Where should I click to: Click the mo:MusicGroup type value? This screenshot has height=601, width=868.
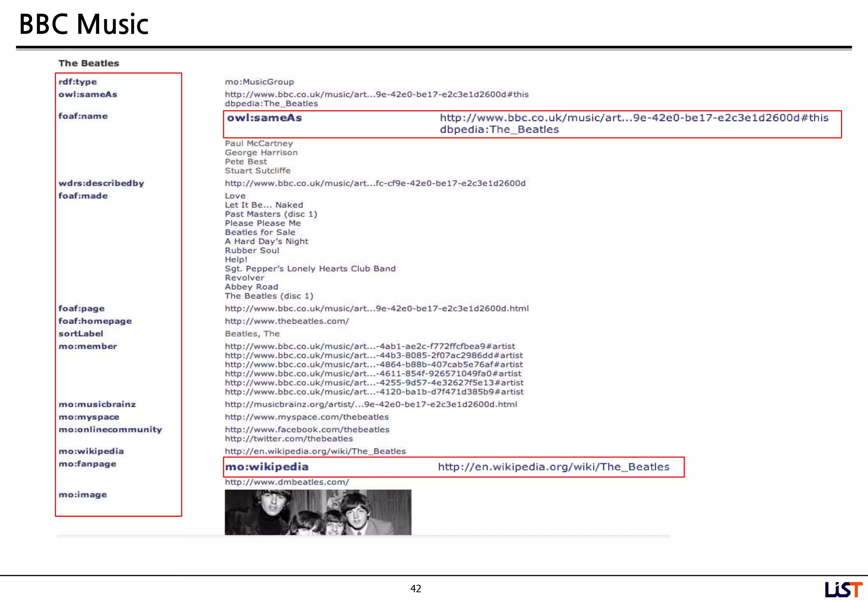[259, 82]
